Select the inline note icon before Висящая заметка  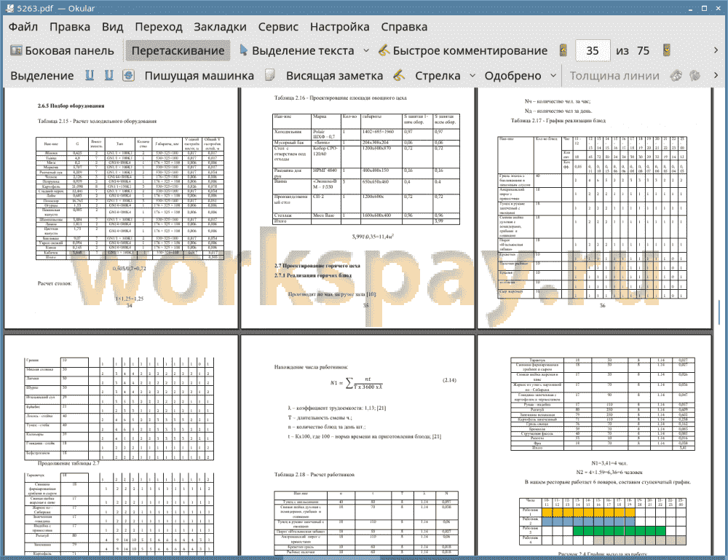click(x=270, y=75)
